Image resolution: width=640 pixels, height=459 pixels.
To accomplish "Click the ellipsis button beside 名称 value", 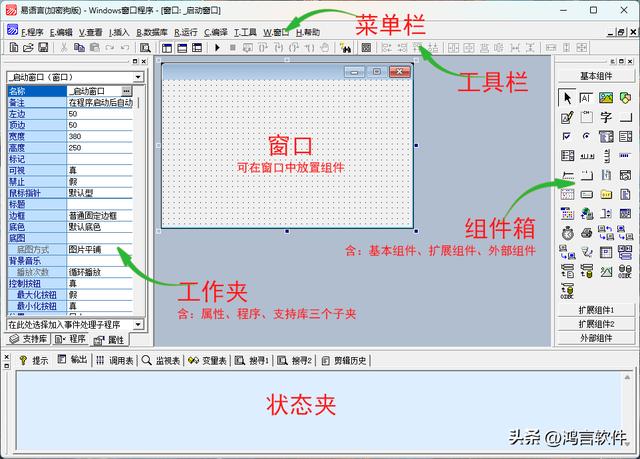I will 127,91.
